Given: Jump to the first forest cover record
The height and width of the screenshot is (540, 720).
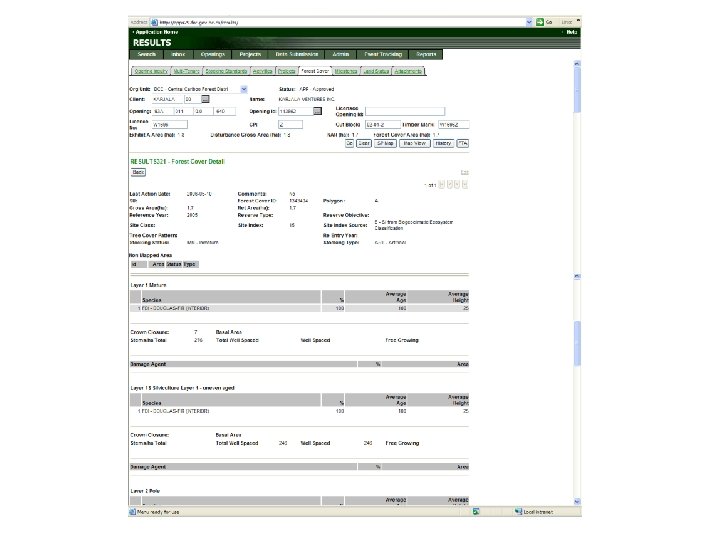Looking at the screenshot, I should click(x=441, y=185).
